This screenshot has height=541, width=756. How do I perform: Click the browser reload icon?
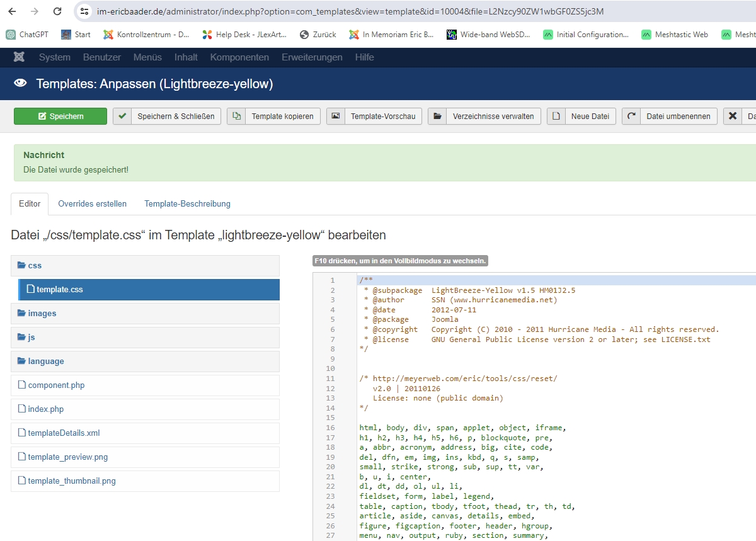[57, 11]
